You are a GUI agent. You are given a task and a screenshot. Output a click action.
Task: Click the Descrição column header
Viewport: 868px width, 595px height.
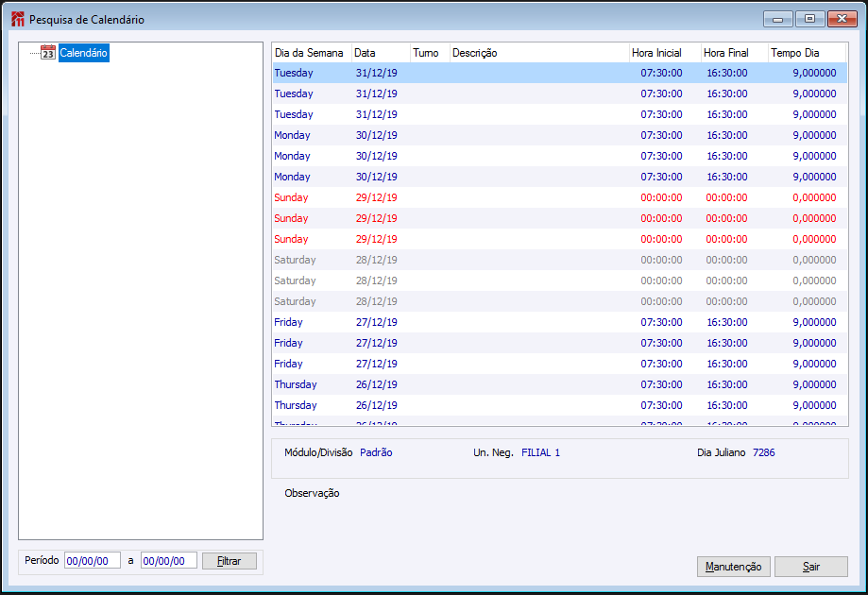pos(539,53)
